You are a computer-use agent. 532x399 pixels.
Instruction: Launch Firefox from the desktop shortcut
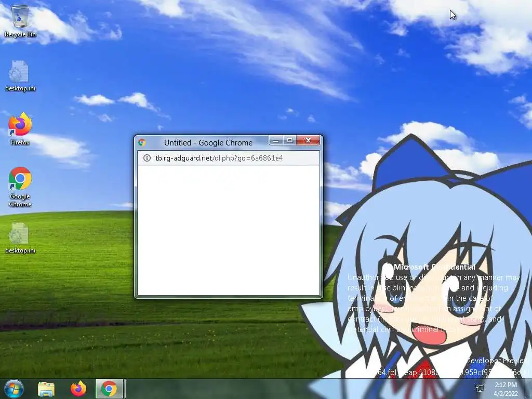click(x=20, y=129)
